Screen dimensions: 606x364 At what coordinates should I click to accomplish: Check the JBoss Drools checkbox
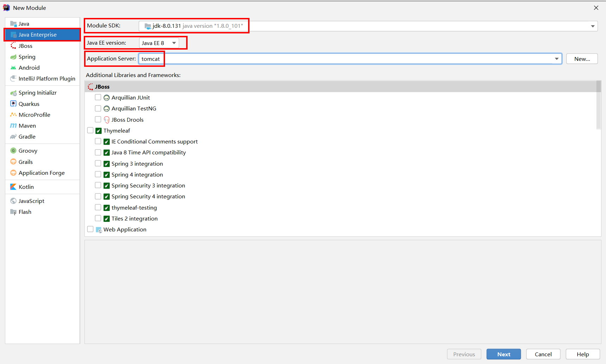pos(98,119)
